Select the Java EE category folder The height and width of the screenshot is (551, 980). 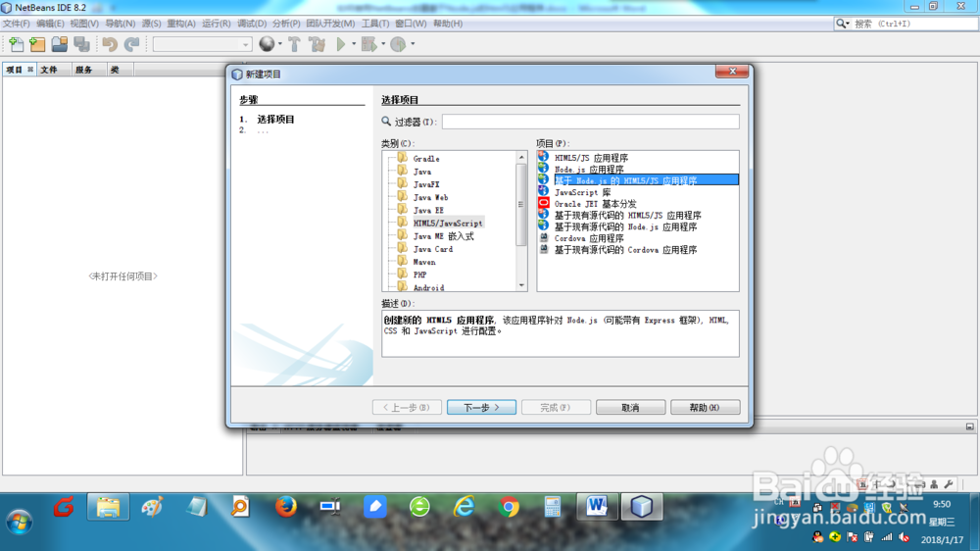(428, 210)
